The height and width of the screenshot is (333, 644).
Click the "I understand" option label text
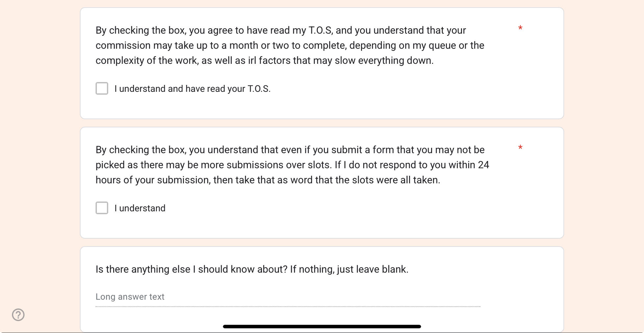140,208
